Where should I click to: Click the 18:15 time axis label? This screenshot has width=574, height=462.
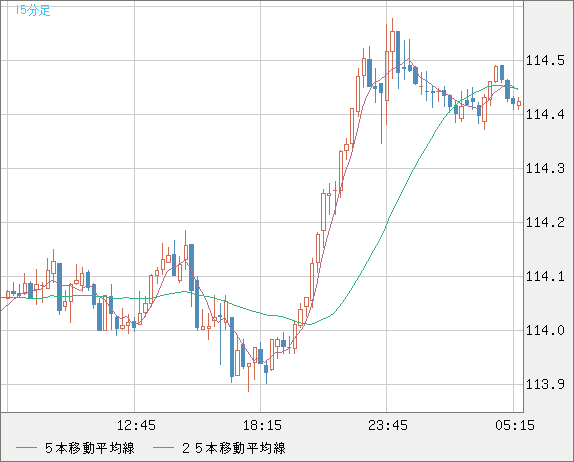click(x=262, y=425)
